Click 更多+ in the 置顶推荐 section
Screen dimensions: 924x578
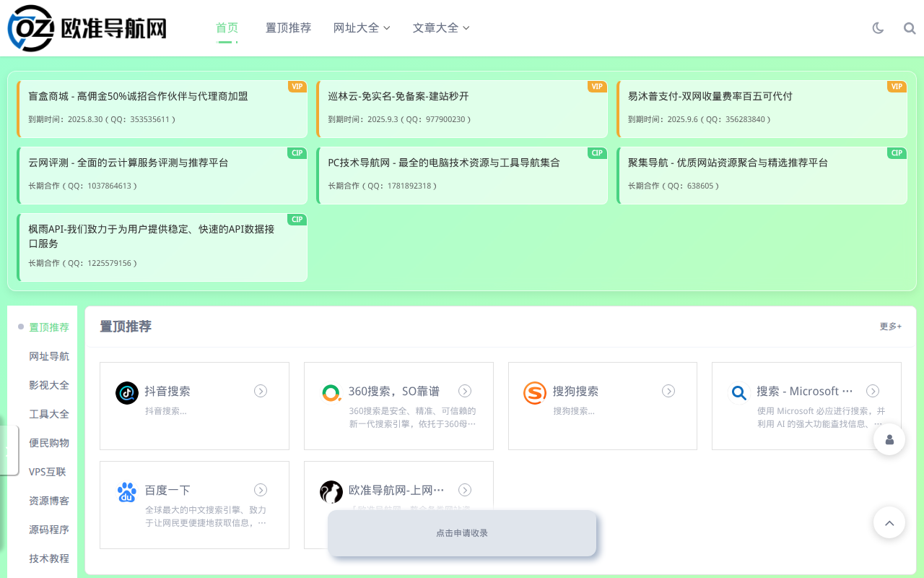(x=890, y=327)
